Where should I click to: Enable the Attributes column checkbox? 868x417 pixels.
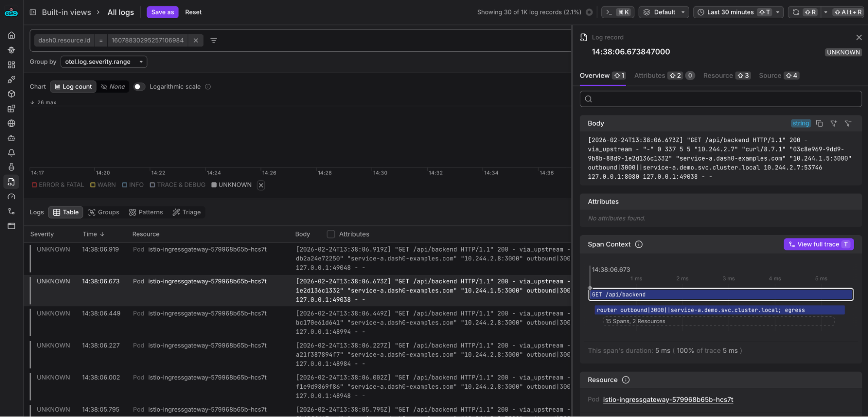[331, 234]
